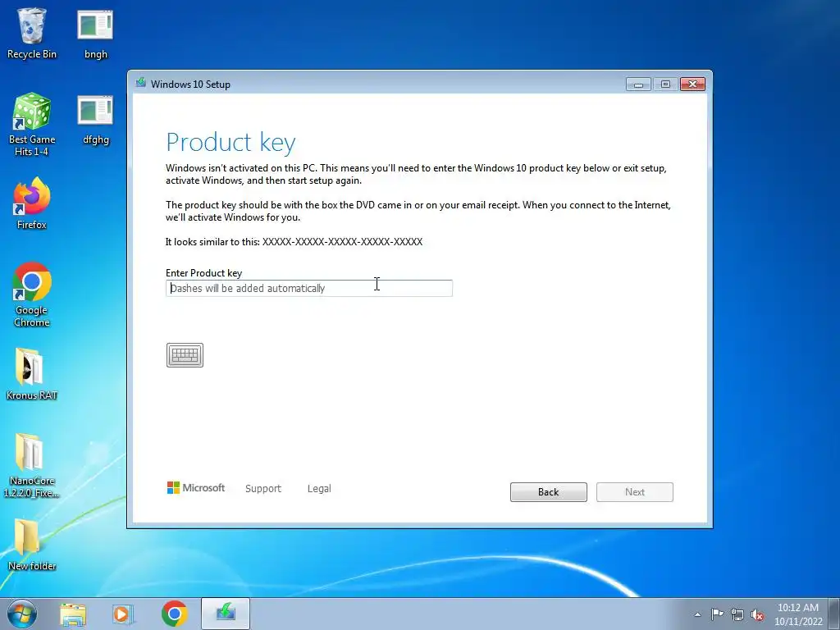This screenshot has height=630, width=840.
Task: Select the Best Game Hits 1-4 shortcut
Action: 32,125
